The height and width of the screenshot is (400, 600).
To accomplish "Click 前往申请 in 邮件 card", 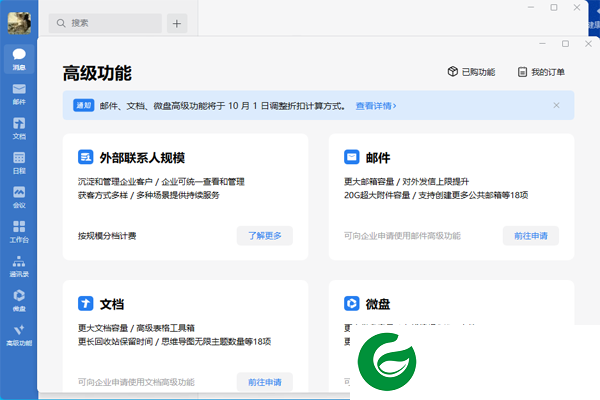I will click(x=531, y=236).
